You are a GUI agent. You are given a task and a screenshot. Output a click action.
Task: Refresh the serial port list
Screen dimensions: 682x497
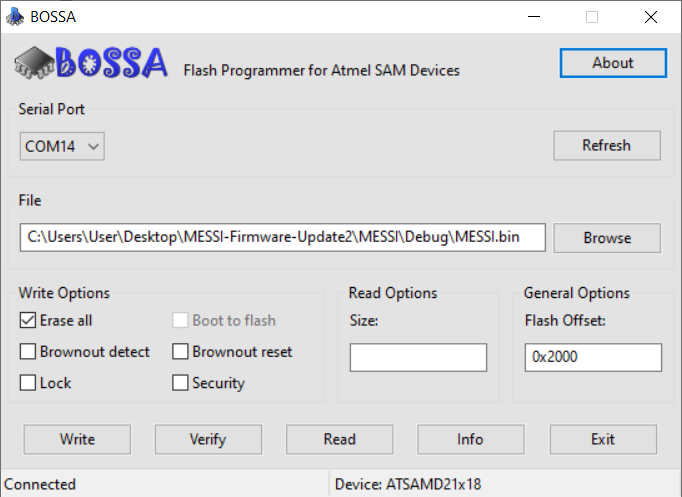[x=606, y=146]
